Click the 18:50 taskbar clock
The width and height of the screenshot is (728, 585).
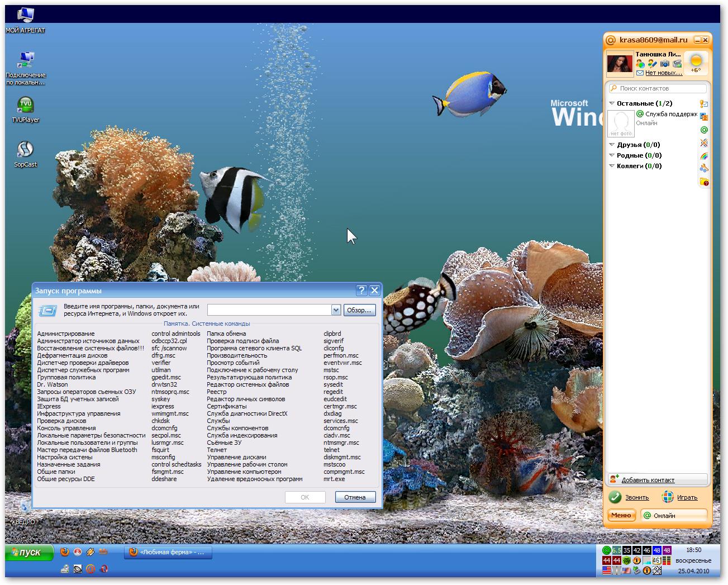coord(694,550)
